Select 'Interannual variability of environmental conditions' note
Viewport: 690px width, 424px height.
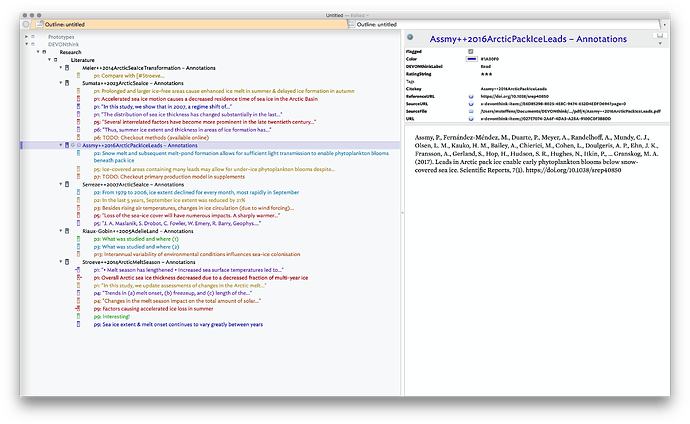[197, 254]
